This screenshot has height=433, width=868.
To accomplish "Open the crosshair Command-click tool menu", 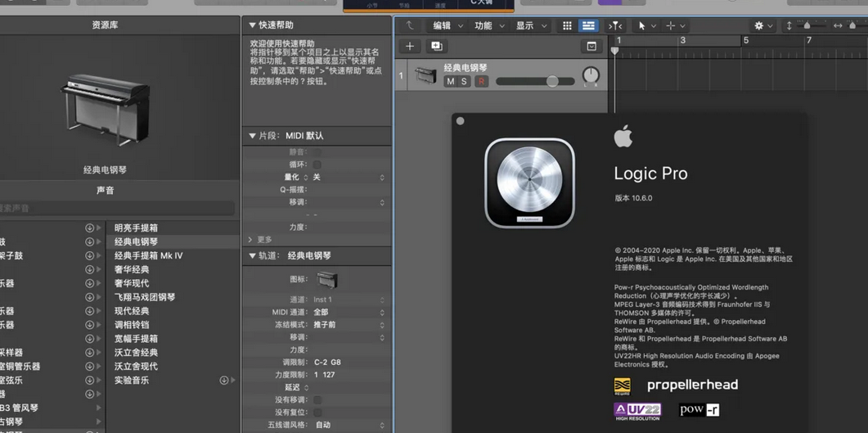I will [x=676, y=25].
